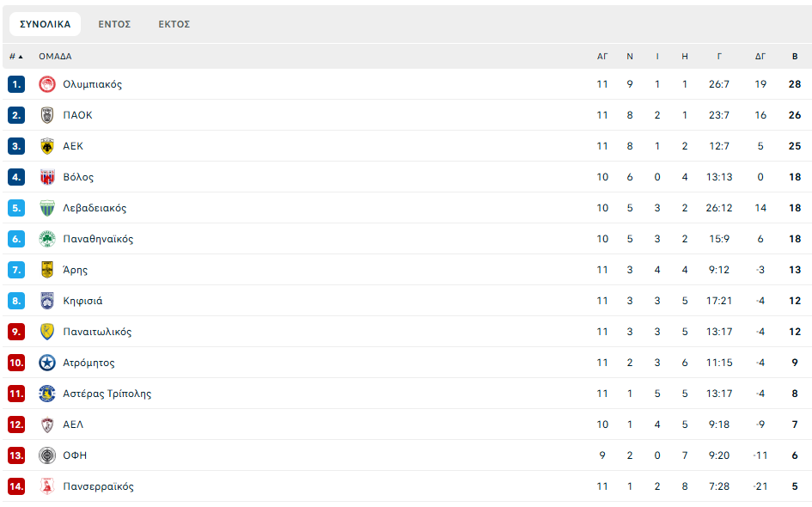The image size is (812, 507).
Task: Click the position 12 red rank badge
Action: (x=16, y=425)
